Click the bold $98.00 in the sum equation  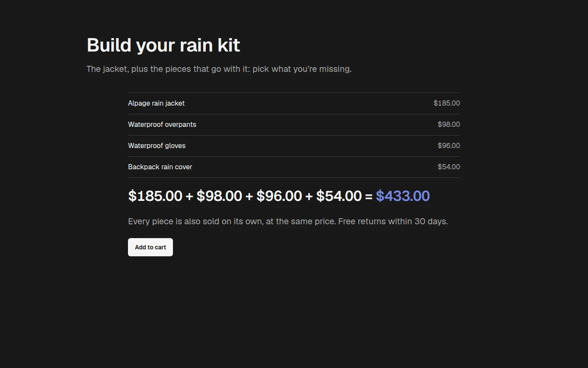pos(219,196)
